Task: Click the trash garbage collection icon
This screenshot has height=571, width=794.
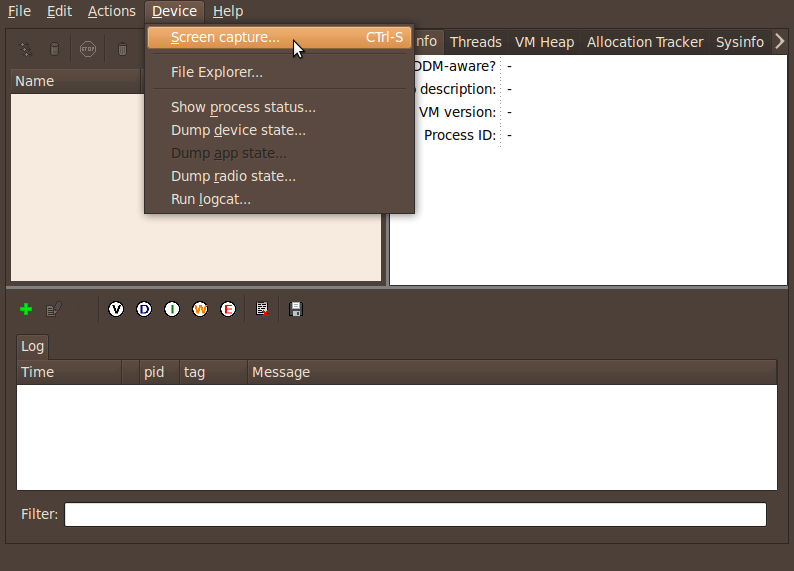Action: point(122,49)
